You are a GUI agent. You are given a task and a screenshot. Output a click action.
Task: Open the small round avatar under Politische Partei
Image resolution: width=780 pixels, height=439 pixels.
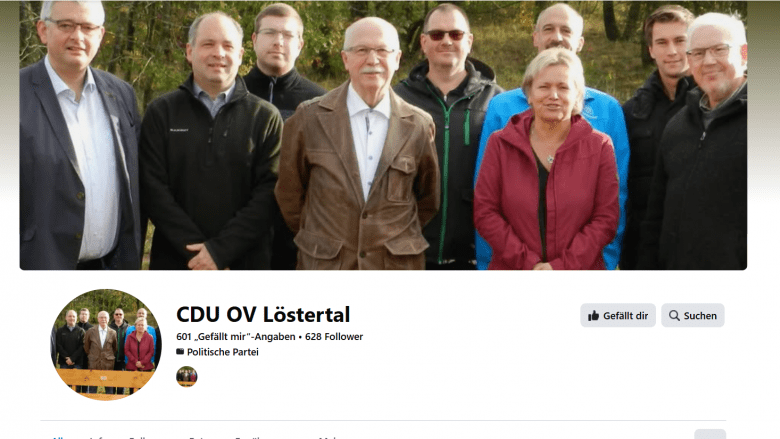point(187,376)
